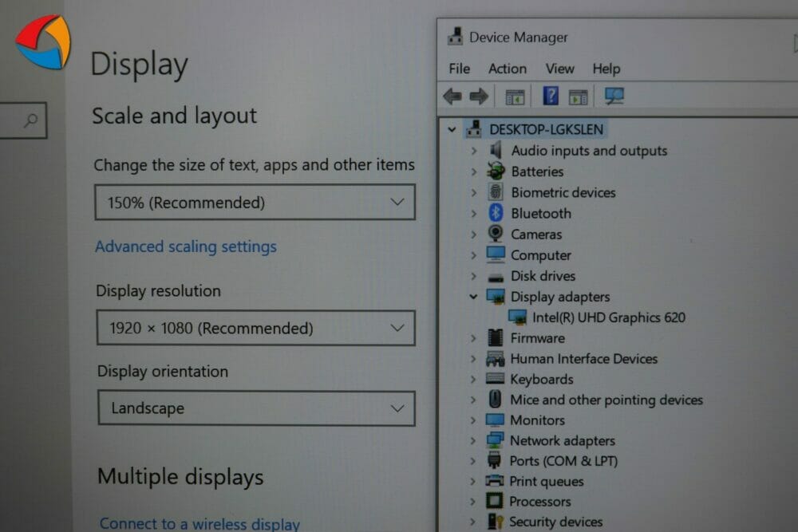This screenshot has width=798, height=532.
Task: Click the Print queues printer icon
Action: [x=494, y=481]
